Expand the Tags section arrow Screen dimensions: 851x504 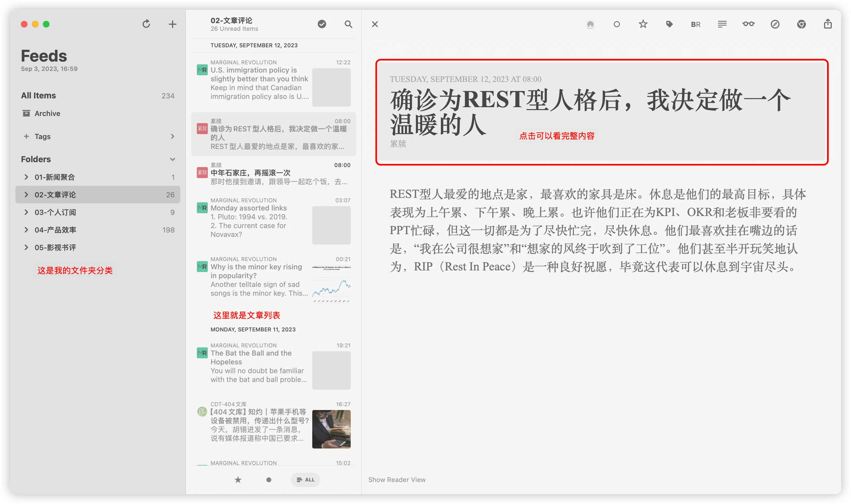[x=173, y=136]
